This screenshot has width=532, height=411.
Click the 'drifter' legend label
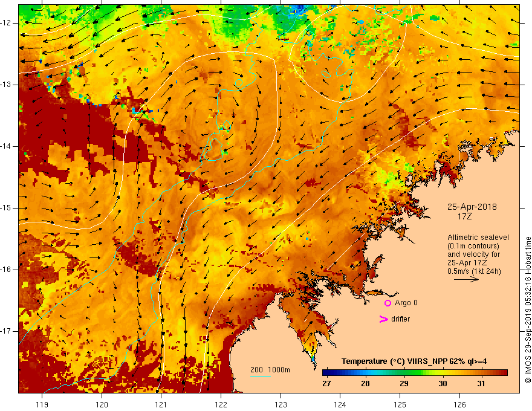[x=400, y=319]
